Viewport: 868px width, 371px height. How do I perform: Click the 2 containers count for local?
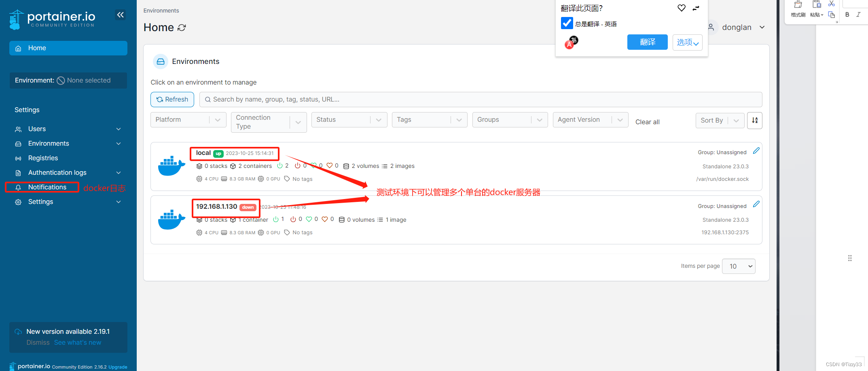pyautogui.click(x=251, y=166)
